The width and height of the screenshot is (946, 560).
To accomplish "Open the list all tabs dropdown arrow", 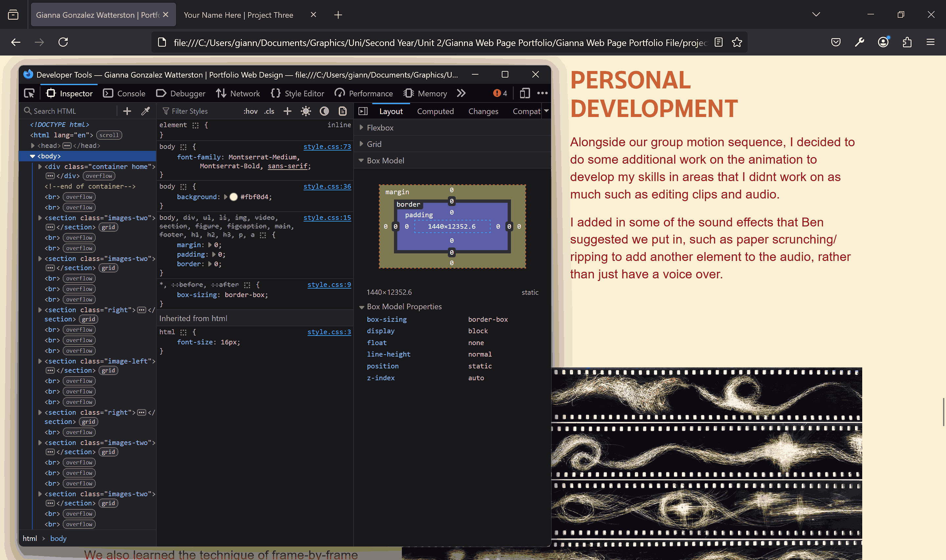I will [816, 14].
